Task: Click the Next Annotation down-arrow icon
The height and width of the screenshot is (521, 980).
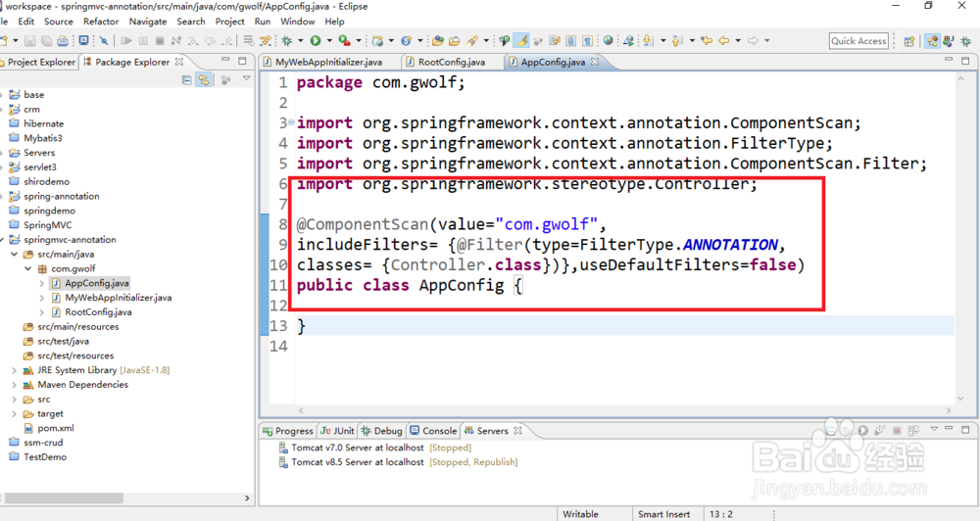Action: 648,40
